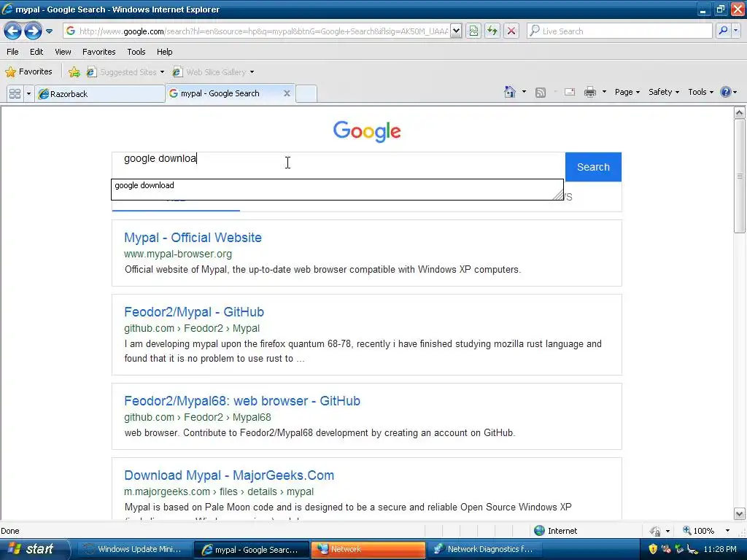
Task: Click the RSS feeds icon
Action: pyautogui.click(x=541, y=93)
